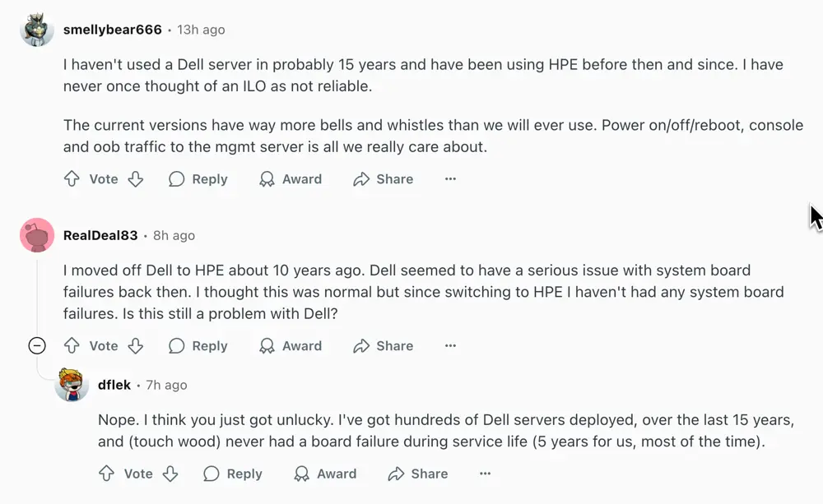Collapse RealDeal83's comment thread

point(36,345)
